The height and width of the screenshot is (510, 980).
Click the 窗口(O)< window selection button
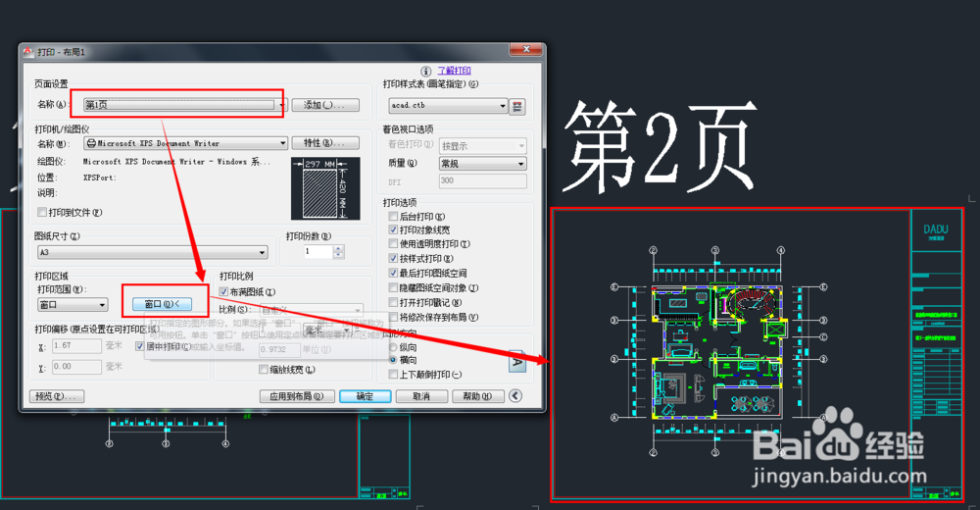[162, 304]
